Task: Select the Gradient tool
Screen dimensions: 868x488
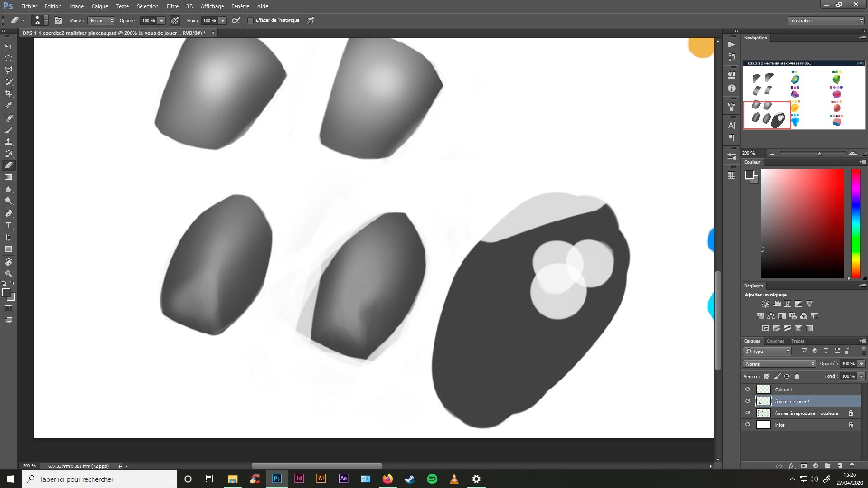Action: click(9, 178)
